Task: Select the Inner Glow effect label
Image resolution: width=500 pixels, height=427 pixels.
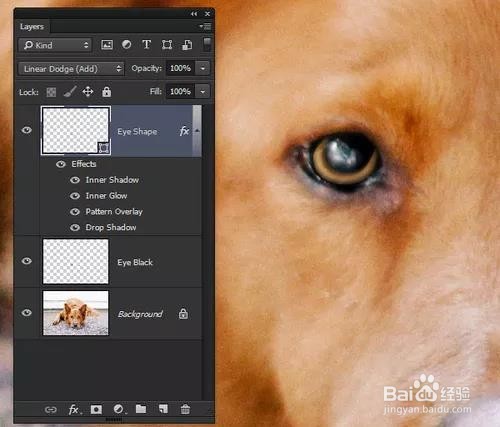Action: coord(106,196)
